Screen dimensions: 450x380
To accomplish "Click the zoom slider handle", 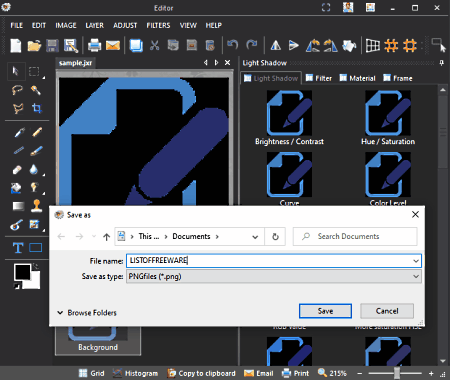I will tap(397, 373).
